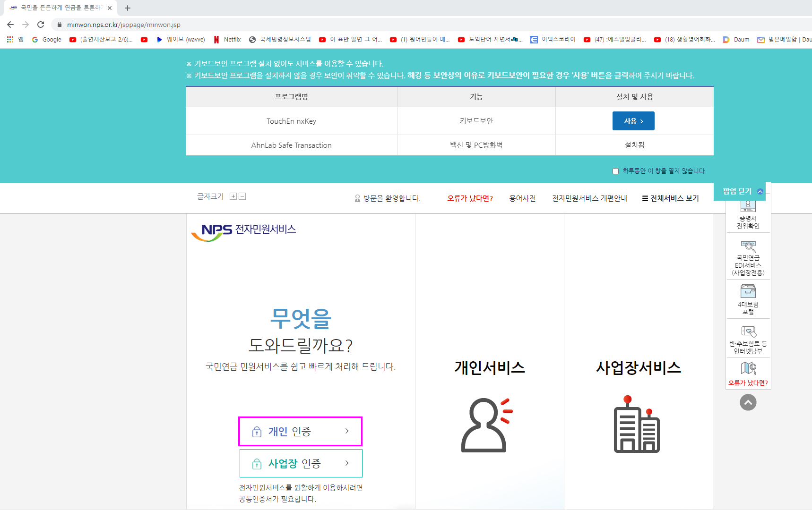Click the 사업장서비스 heading
The width and height of the screenshot is (812, 510).
[x=639, y=367]
